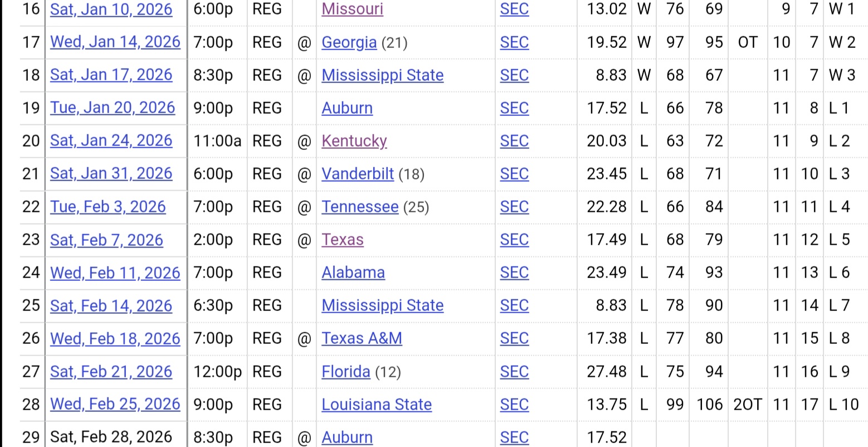Image resolution: width=868 pixels, height=447 pixels.
Task: Open the Georgia opponent page
Action: [x=349, y=42]
